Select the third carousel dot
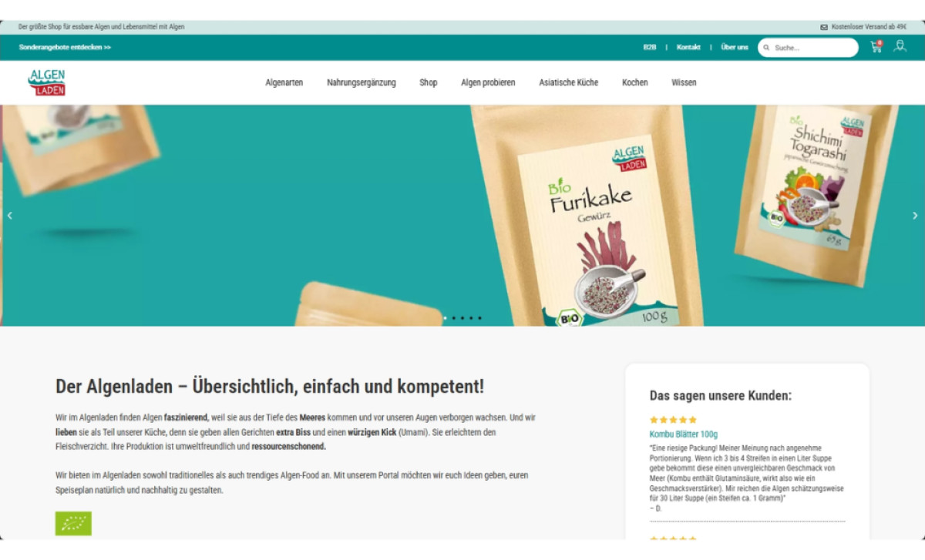Image resolution: width=925 pixels, height=560 pixels. [462, 318]
